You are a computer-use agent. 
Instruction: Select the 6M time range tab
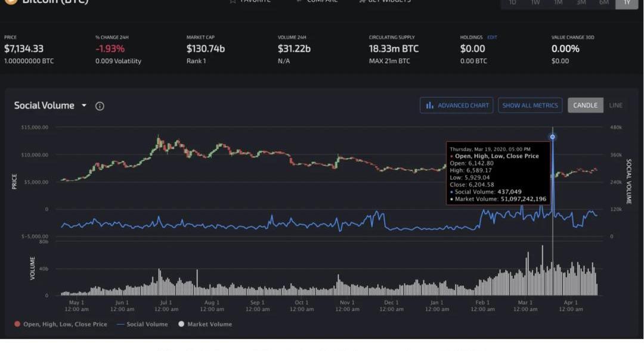click(x=604, y=3)
